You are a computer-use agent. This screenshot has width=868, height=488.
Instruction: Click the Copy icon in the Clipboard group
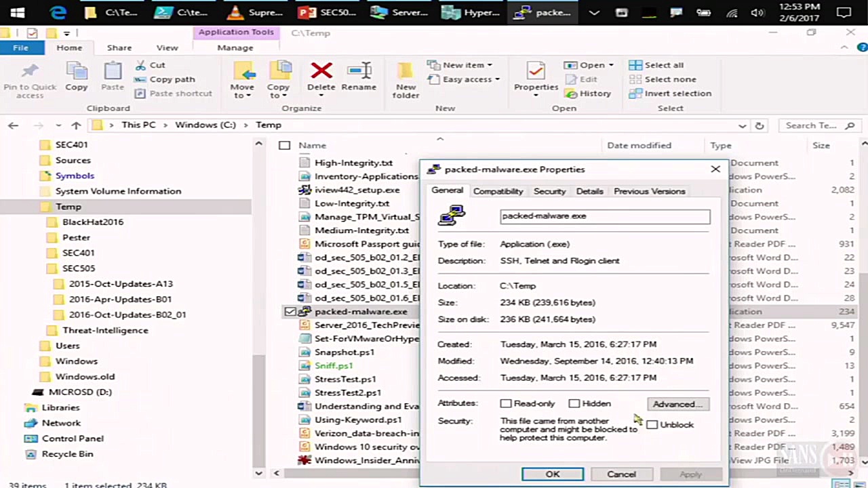click(x=77, y=71)
